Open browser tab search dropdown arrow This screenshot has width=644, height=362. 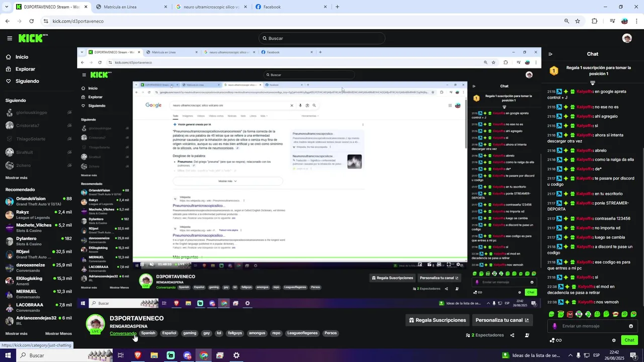click(7, 7)
